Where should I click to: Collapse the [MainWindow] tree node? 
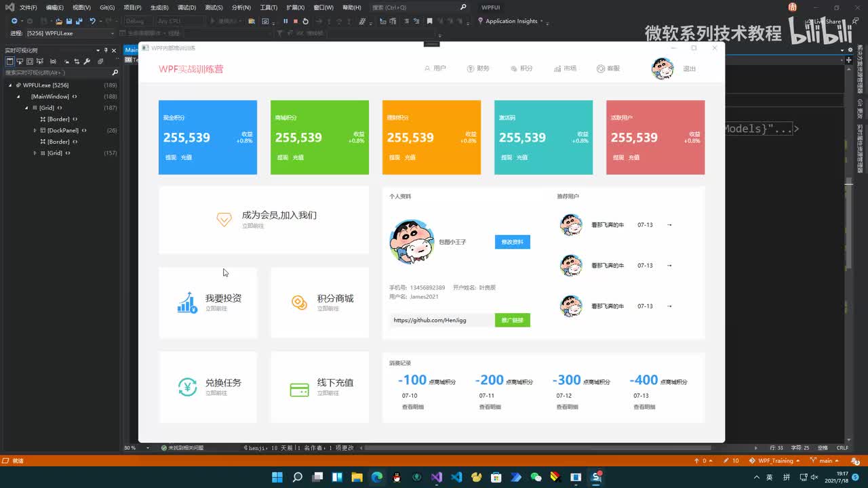18,96
